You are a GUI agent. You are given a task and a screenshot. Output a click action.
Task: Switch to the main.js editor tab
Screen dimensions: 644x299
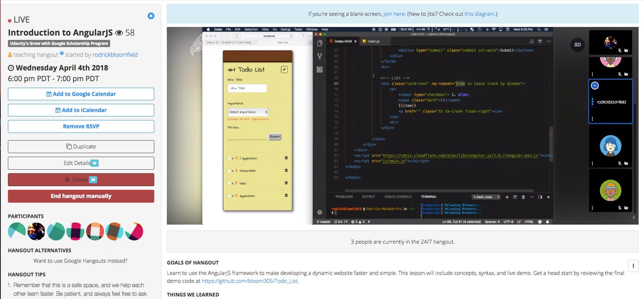(x=373, y=41)
